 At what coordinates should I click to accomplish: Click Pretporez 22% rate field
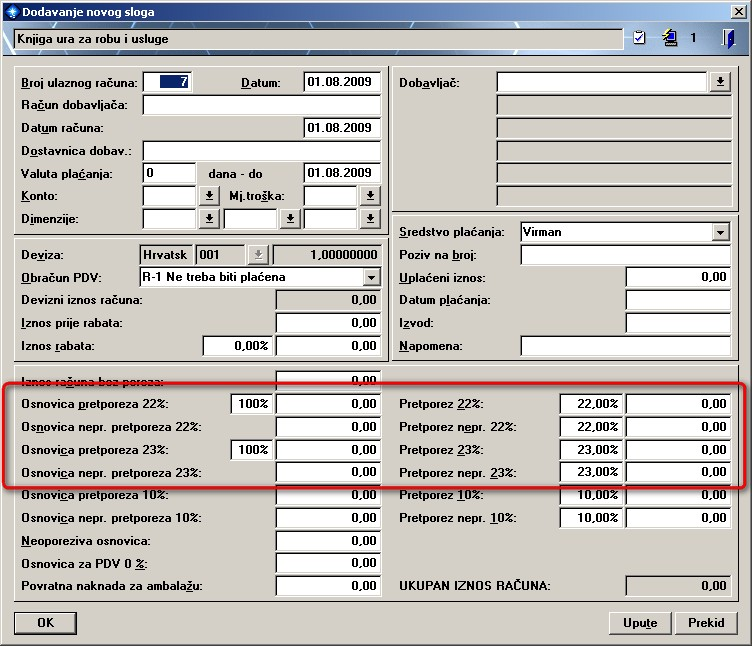[591, 404]
